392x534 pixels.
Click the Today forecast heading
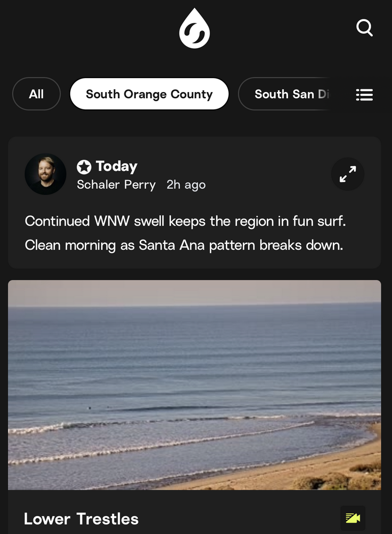(x=117, y=166)
